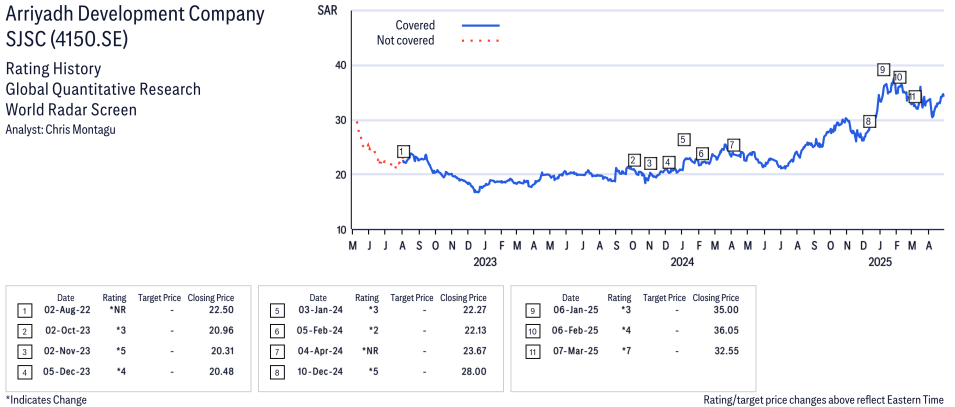Click chart marker 1 near August 2022

(x=403, y=152)
